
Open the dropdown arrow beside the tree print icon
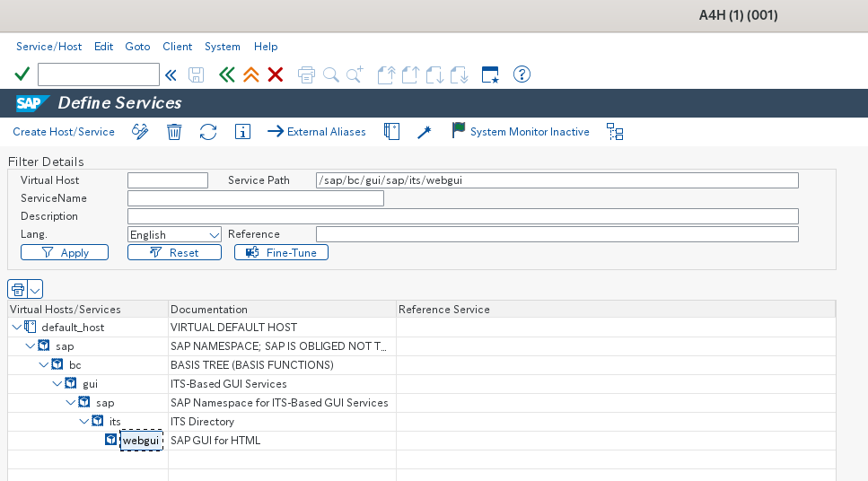click(x=35, y=289)
